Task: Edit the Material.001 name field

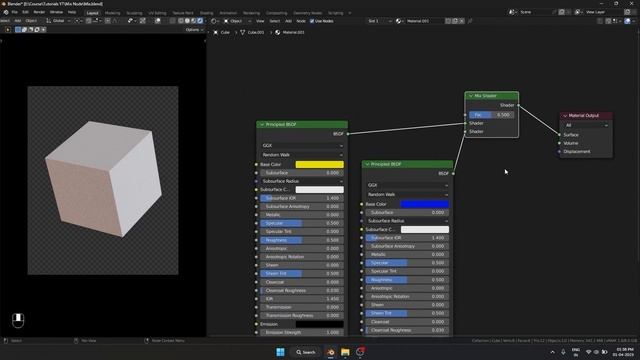Action: (x=424, y=21)
